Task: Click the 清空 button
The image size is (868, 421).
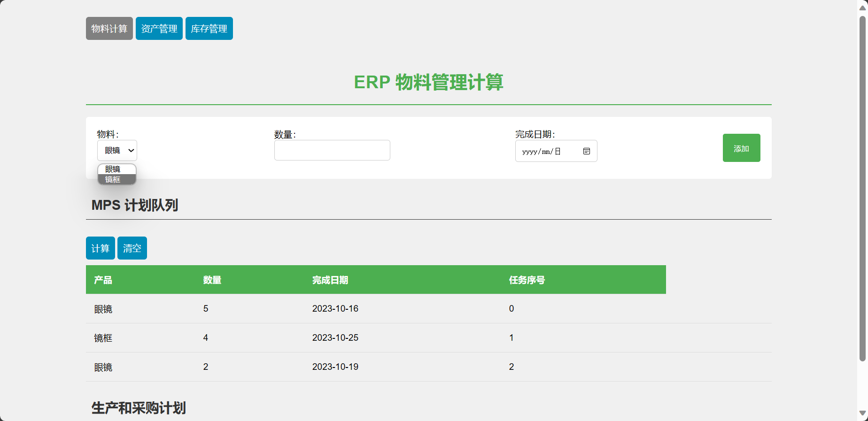Action: click(132, 248)
